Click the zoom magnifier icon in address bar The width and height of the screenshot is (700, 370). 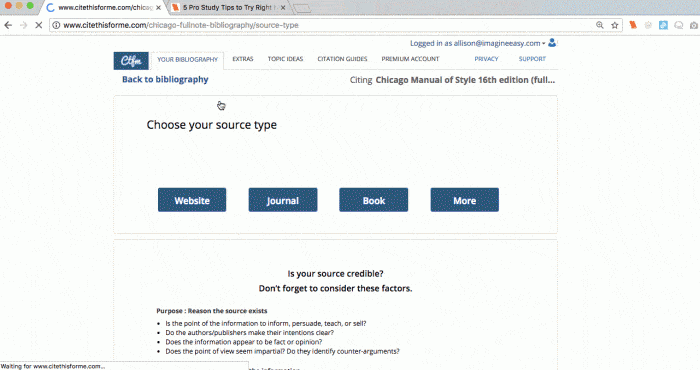point(600,25)
